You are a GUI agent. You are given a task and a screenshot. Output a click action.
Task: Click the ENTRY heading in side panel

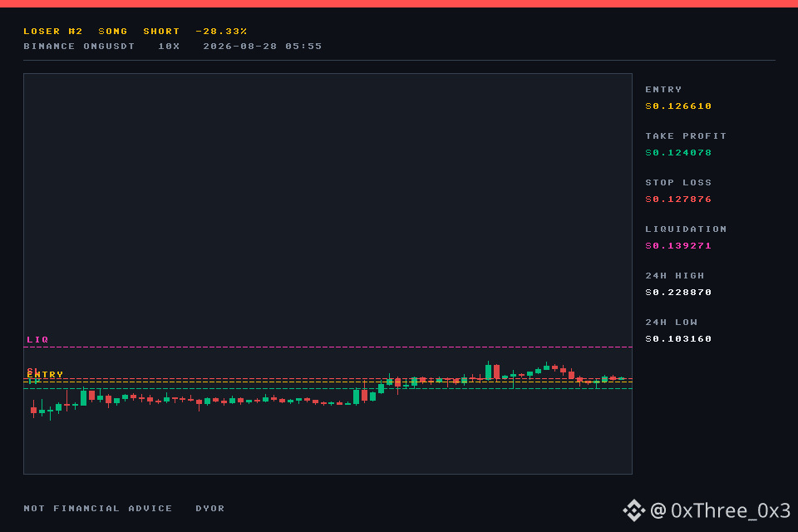[663, 90]
